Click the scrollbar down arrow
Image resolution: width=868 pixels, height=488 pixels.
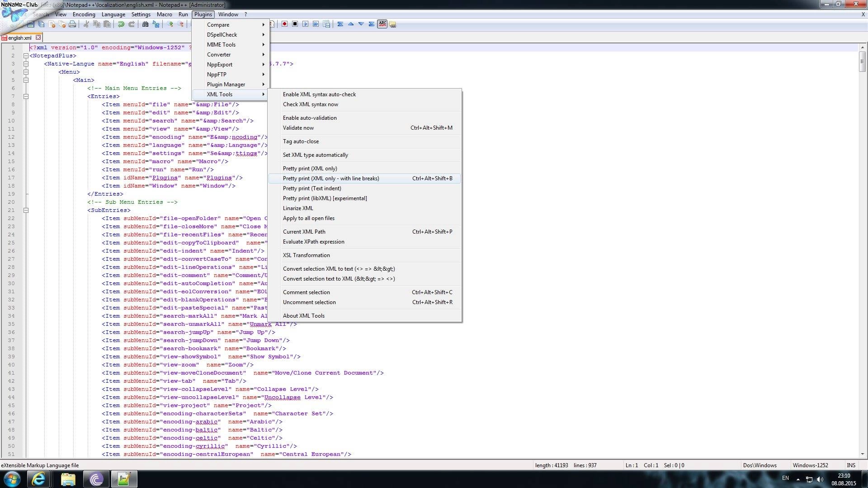[x=862, y=454]
